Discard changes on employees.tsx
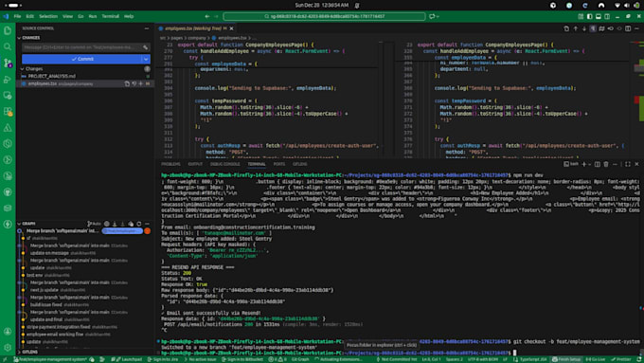The width and height of the screenshot is (644, 363). click(x=134, y=83)
